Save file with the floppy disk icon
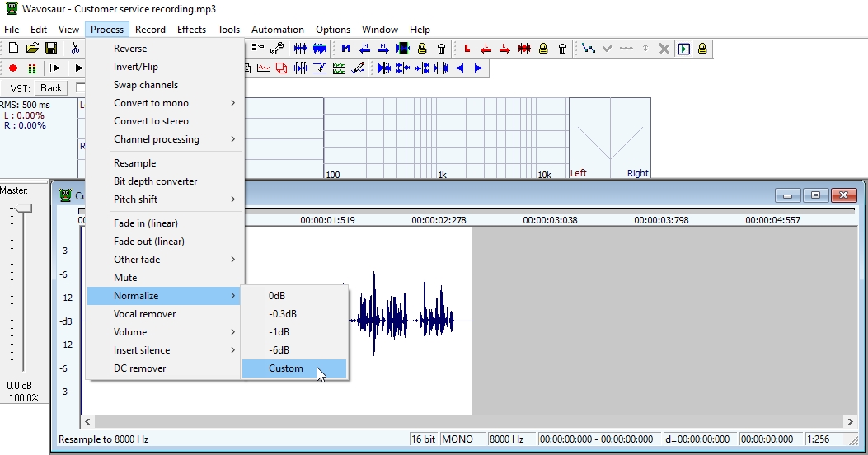 point(50,49)
